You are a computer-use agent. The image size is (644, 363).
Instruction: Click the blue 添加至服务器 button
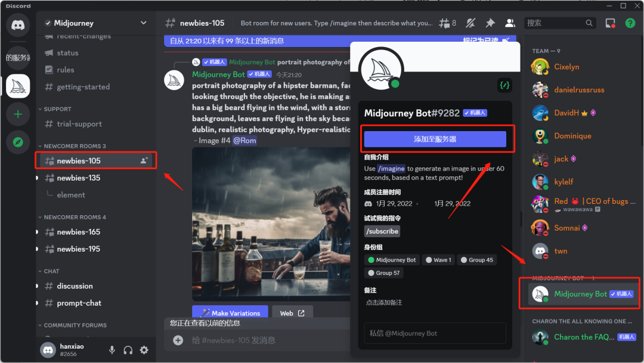click(x=435, y=139)
